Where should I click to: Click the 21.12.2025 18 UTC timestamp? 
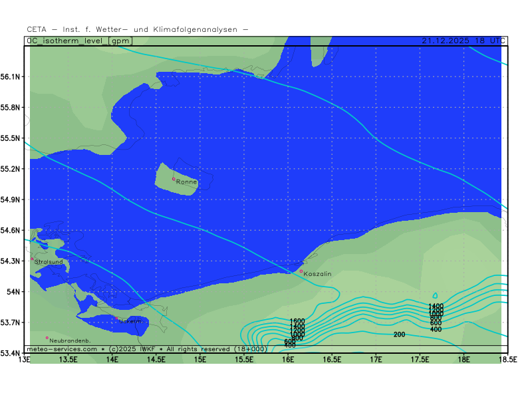(462, 41)
